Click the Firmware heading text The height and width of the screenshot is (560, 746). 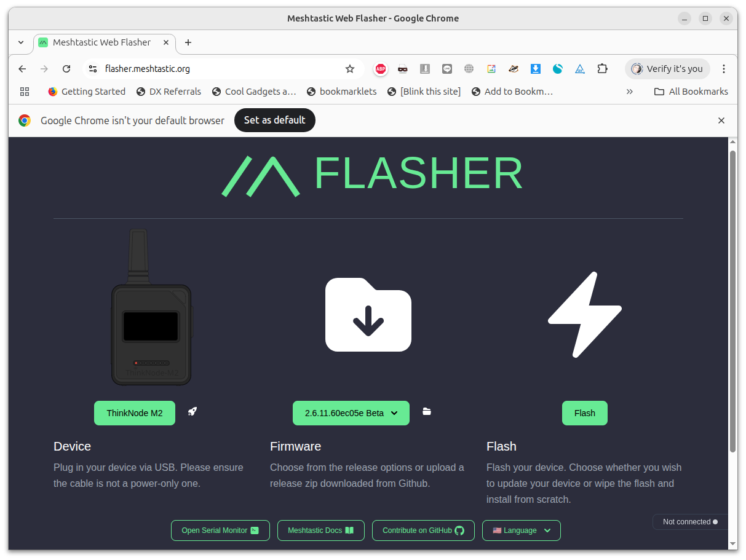tap(295, 446)
